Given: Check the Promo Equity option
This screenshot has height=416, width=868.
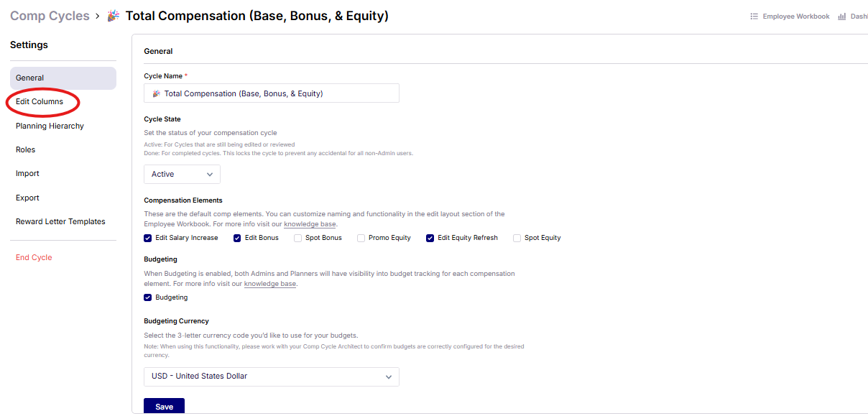Looking at the screenshot, I should [x=361, y=238].
